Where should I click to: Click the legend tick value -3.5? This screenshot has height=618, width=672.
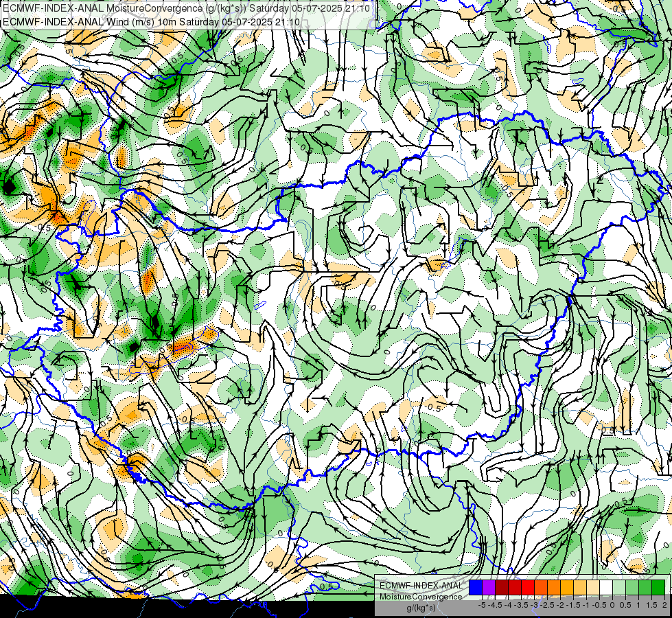point(521,605)
